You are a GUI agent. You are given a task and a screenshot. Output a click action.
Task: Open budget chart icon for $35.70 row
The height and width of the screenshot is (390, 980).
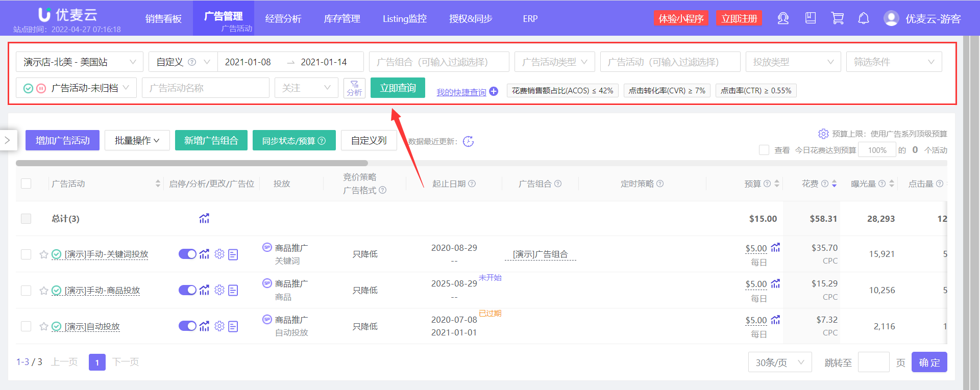pos(775,247)
